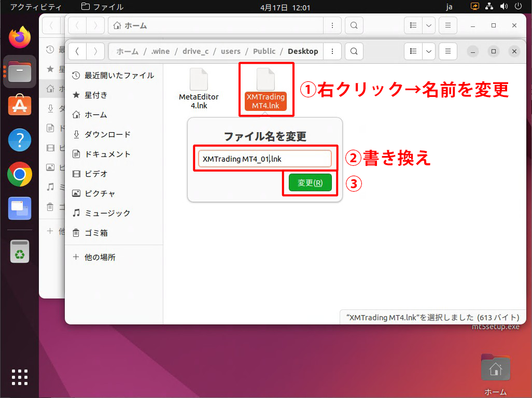Image resolution: width=532 pixels, height=398 pixels.
Task: Switch to list view in front window
Action: click(413, 51)
